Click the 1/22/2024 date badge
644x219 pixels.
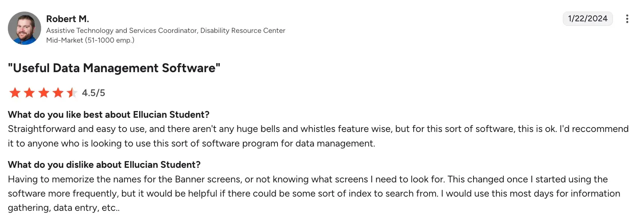coord(588,19)
